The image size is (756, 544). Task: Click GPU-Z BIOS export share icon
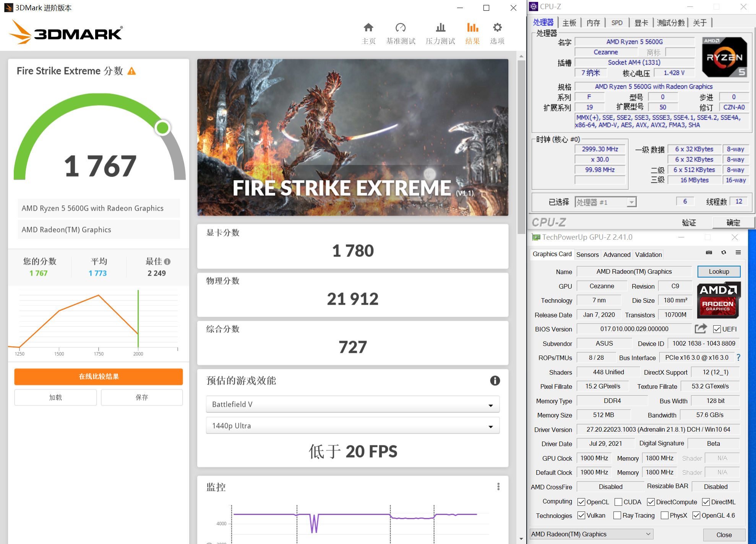701,328
